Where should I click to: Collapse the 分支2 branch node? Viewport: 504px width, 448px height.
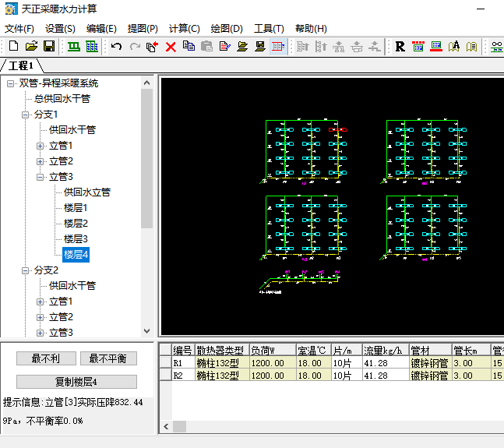point(26,270)
